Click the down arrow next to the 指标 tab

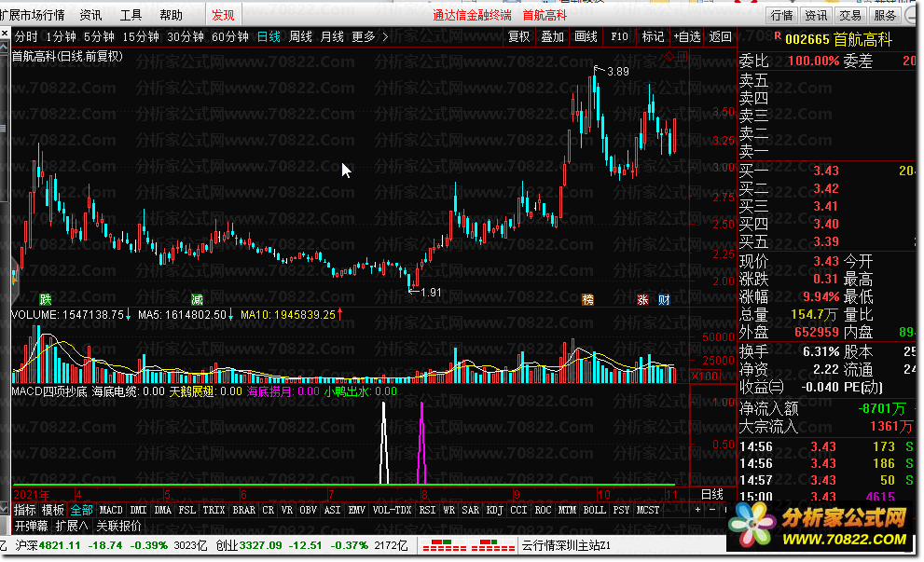pyautogui.click(x=4, y=510)
